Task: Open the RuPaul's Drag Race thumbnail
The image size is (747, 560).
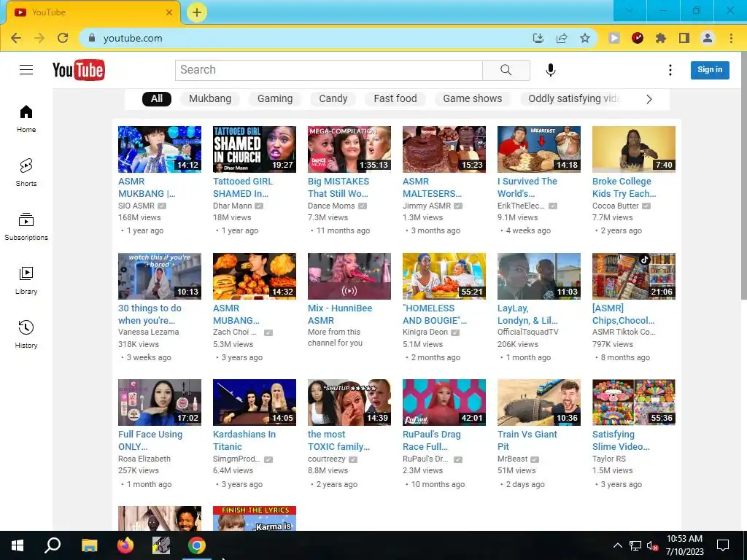Action: [444, 402]
